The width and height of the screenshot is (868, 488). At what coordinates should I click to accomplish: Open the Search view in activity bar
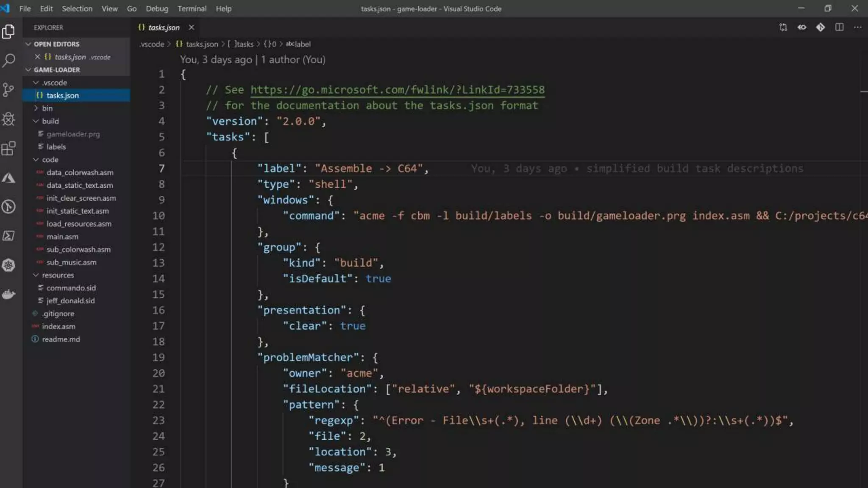(8, 60)
